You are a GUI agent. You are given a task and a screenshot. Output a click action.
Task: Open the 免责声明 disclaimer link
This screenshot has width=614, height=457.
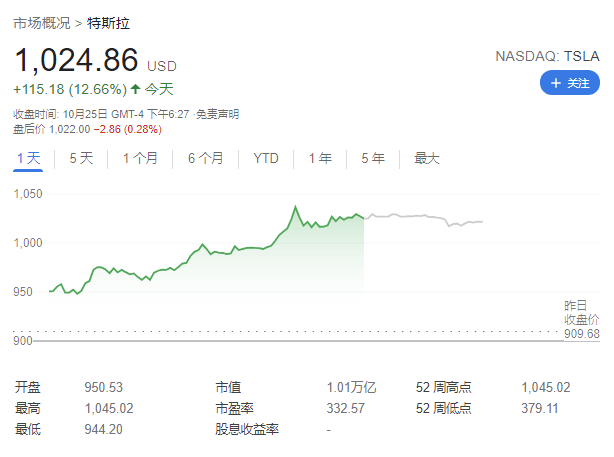pos(217,114)
